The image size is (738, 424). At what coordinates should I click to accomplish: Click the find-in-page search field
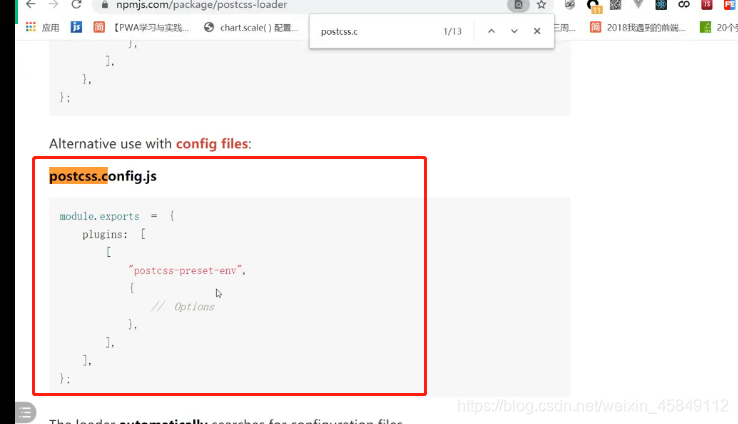click(x=377, y=32)
